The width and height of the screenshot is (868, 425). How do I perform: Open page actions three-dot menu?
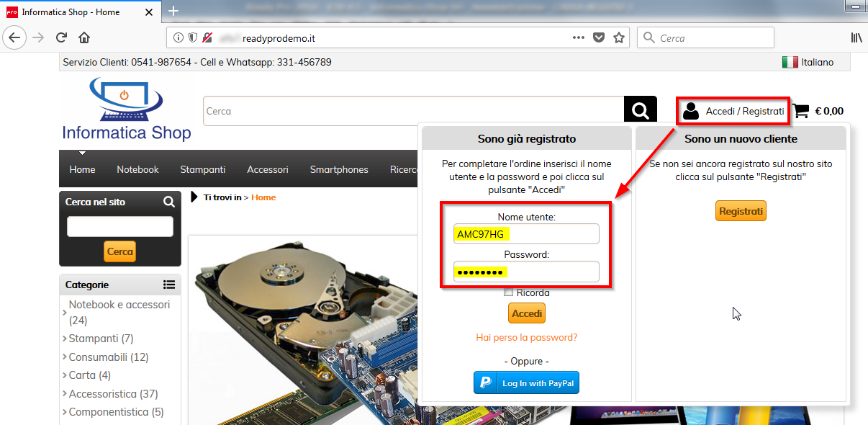coord(579,37)
